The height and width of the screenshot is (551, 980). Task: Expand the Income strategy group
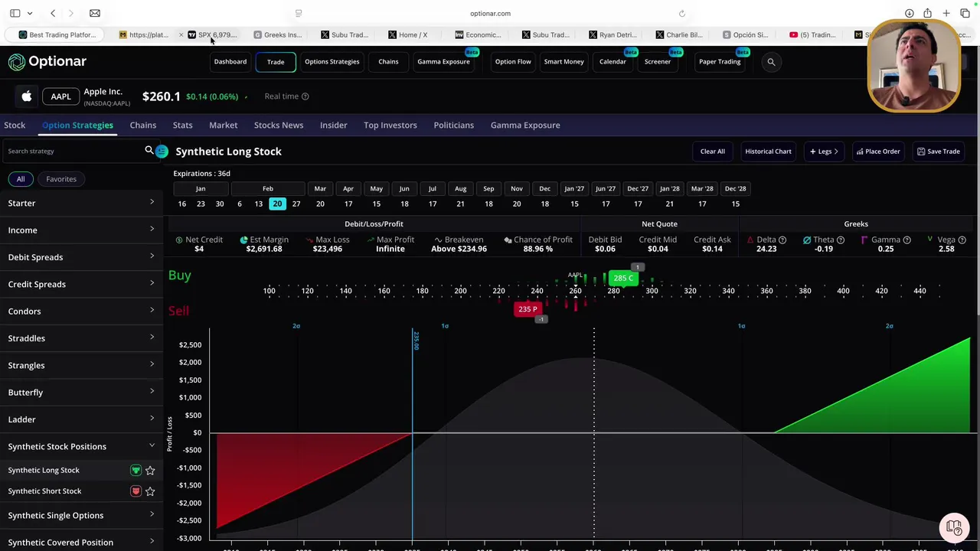pos(81,230)
